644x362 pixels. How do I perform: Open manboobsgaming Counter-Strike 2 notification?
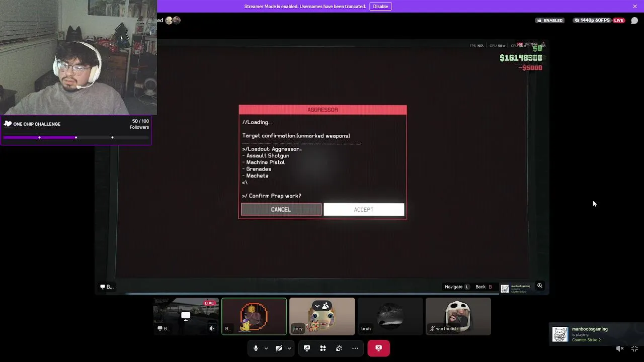(x=596, y=334)
